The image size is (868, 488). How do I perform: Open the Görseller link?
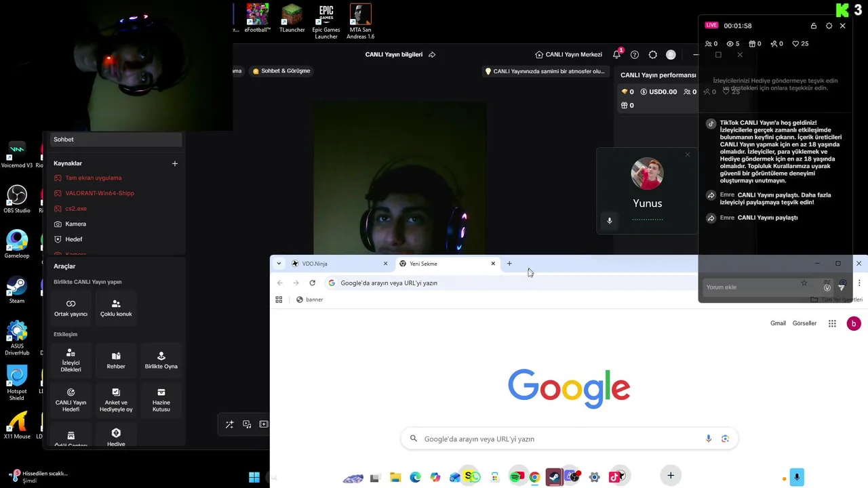pyautogui.click(x=804, y=323)
